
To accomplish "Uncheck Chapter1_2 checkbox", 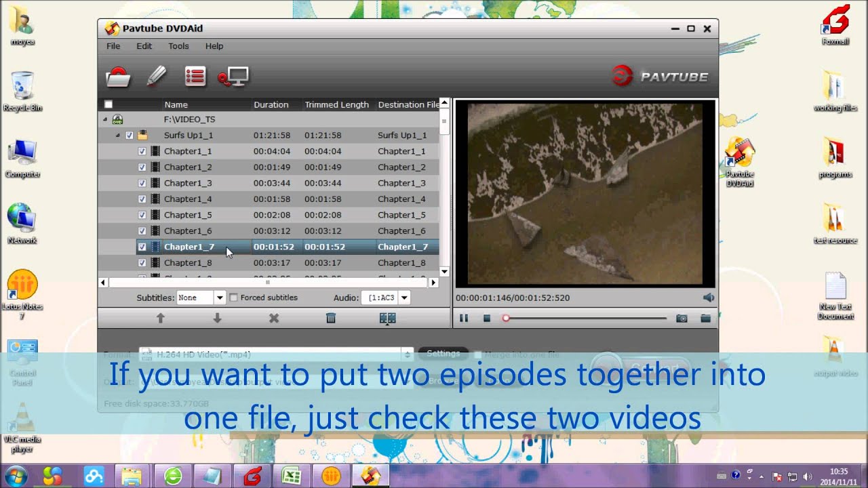I will point(142,167).
